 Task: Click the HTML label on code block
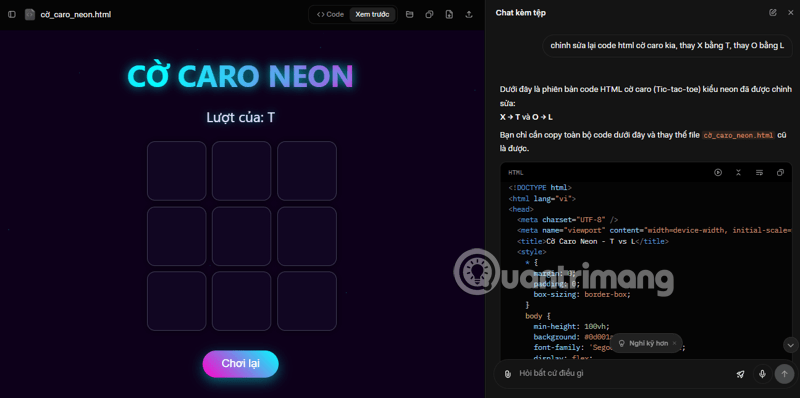point(516,173)
